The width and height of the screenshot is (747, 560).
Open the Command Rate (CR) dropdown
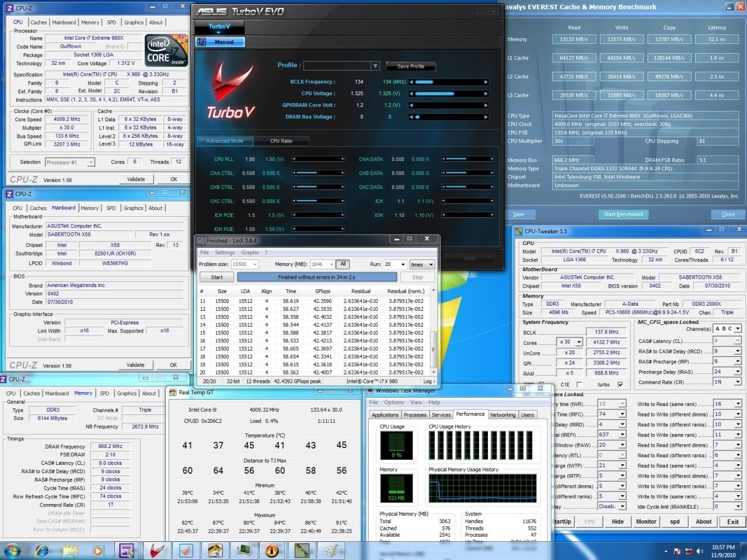(x=738, y=382)
